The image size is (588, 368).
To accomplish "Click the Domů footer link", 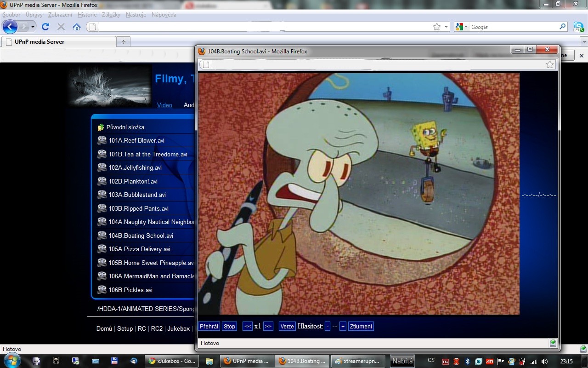I will click(x=104, y=328).
